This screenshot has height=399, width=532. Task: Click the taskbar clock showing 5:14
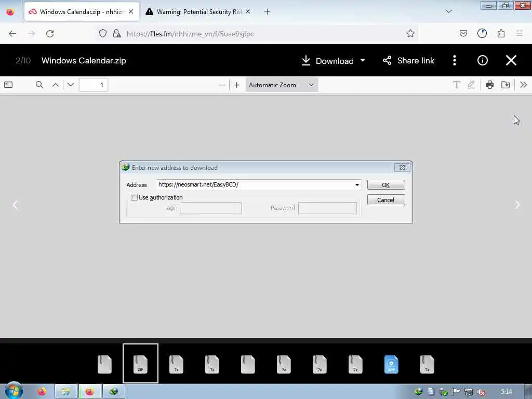tap(506, 392)
